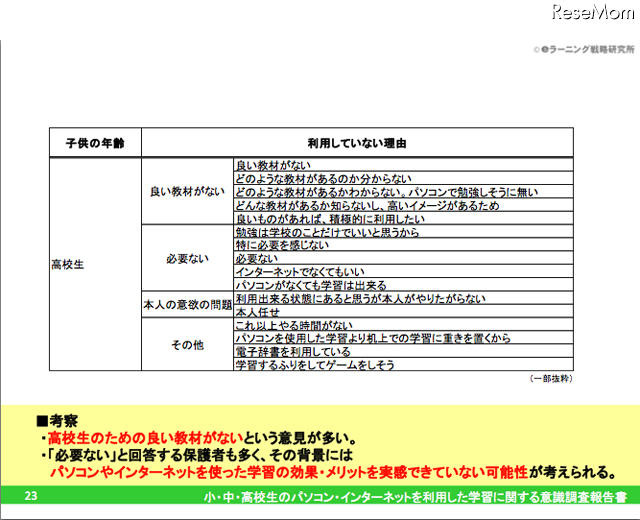This screenshot has height=520, width=640.
Task: Select the 必要ない category cell
Action: pyautogui.click(x=187, y=258)
